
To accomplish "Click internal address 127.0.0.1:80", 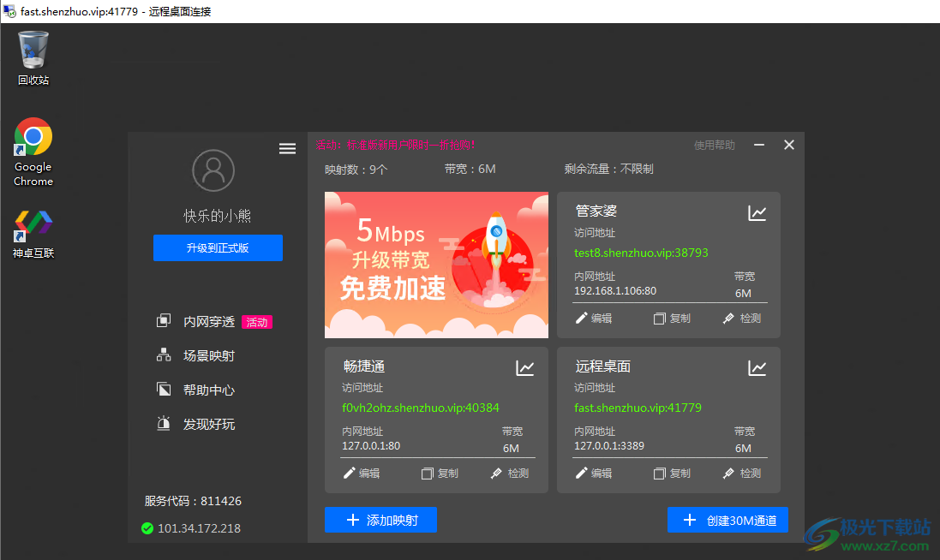I will click(x=370, y=445).
